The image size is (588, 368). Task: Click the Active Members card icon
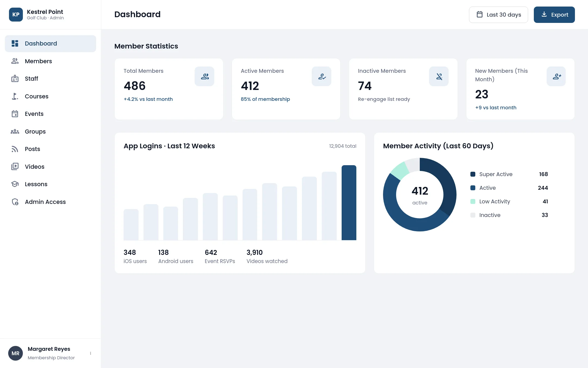point(321,76)
